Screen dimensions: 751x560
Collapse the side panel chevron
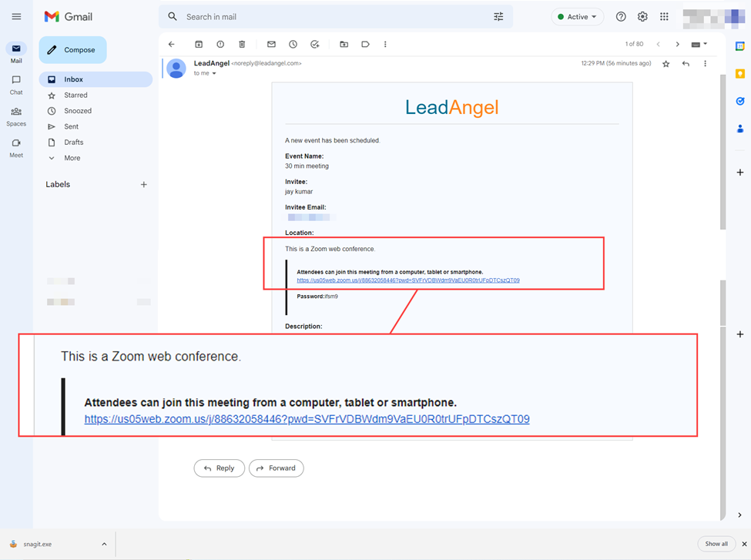coord(740,515)
